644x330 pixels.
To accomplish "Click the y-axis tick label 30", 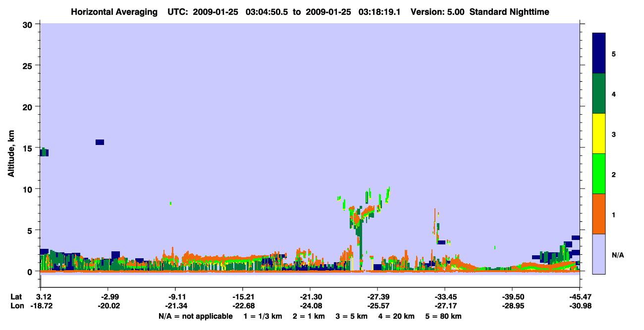I will [29, 24].
